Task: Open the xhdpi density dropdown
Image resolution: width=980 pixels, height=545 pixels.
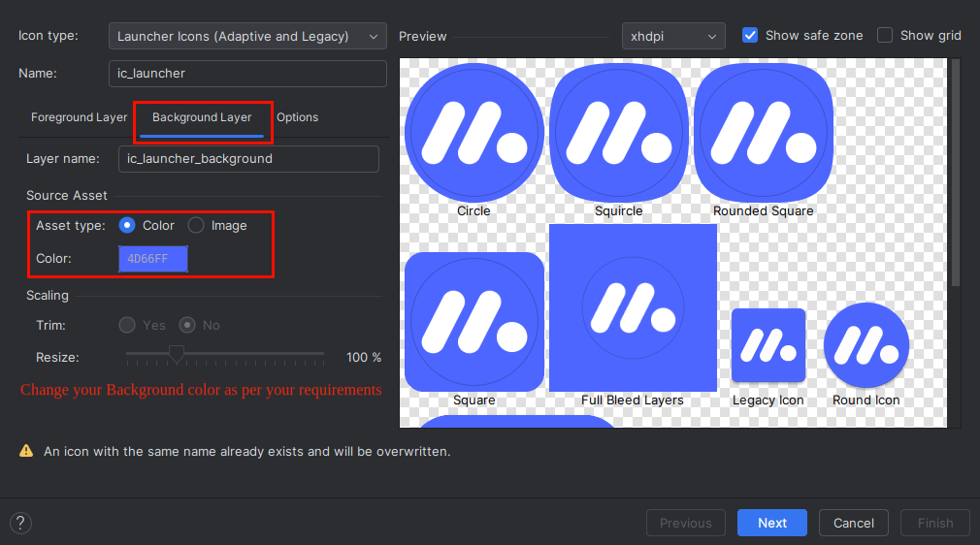Action: click(x=673, y=37)
